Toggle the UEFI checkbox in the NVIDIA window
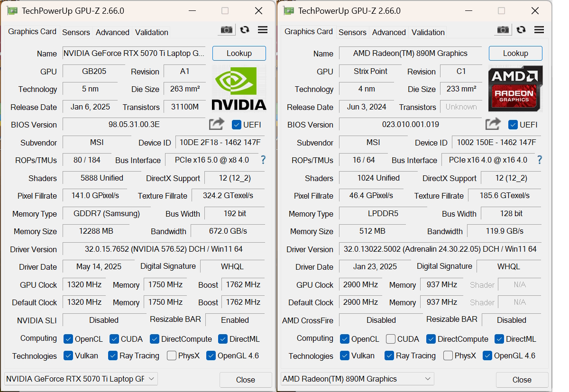This screenshot has height=392, width=569. click(237, 125)
